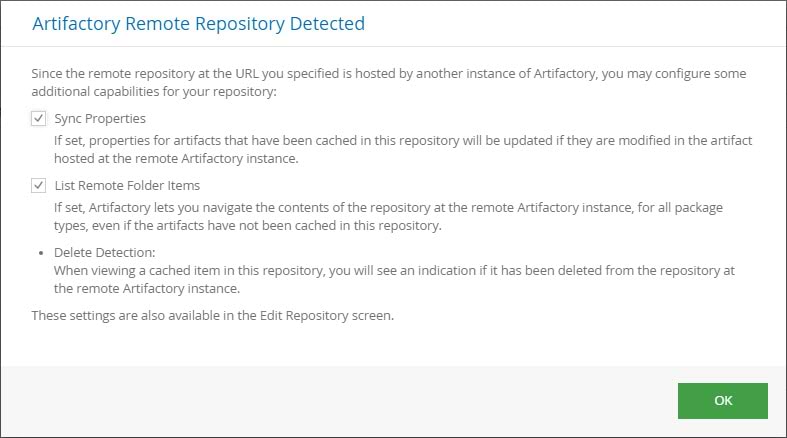Click the bullet point before Delete Detection

(39, 254)
